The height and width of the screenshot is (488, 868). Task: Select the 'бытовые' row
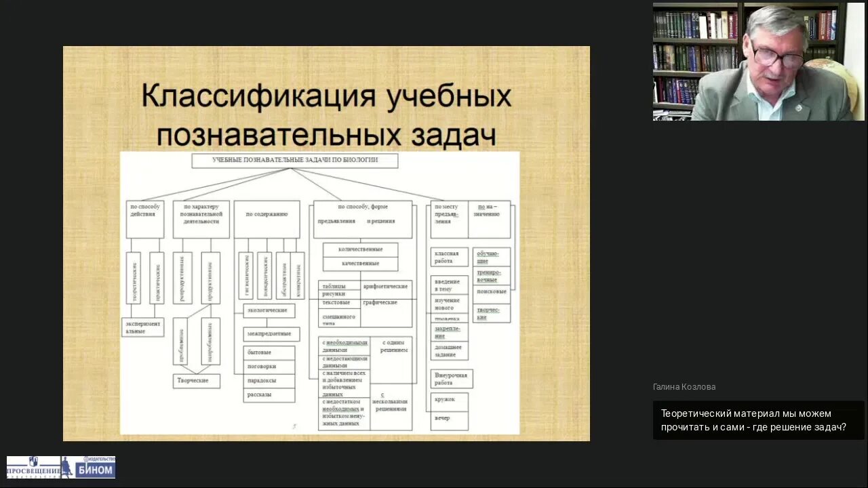click(269, 352)
